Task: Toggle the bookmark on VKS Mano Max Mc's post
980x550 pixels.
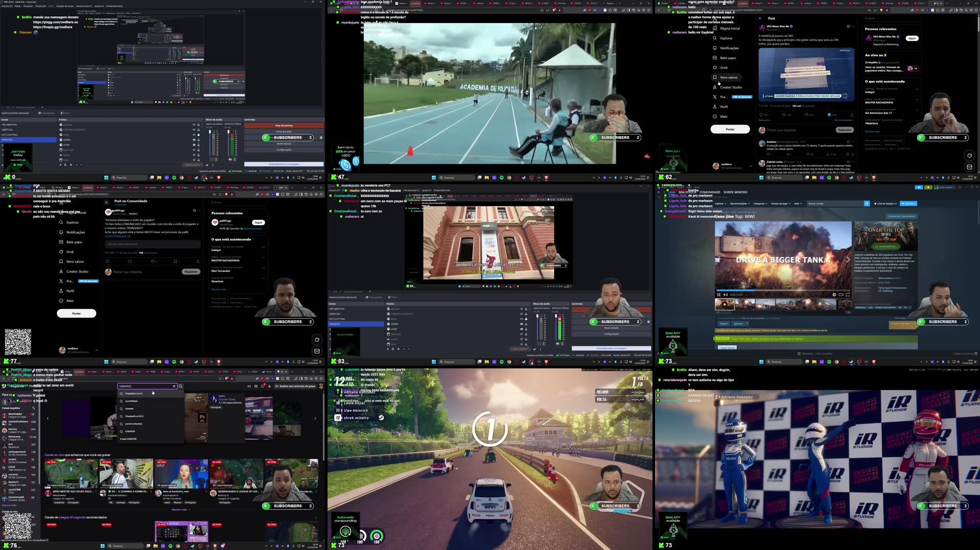Action: [x=829, y=115]
